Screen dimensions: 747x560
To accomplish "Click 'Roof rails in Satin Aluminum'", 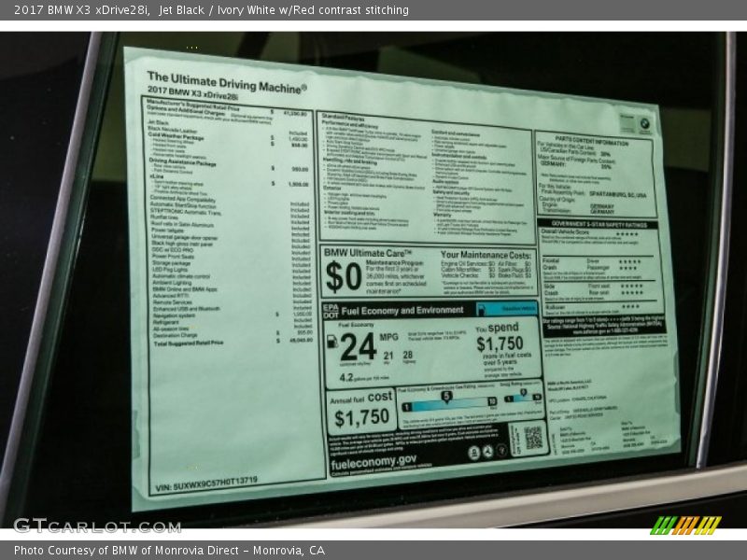I will (182, 224).
